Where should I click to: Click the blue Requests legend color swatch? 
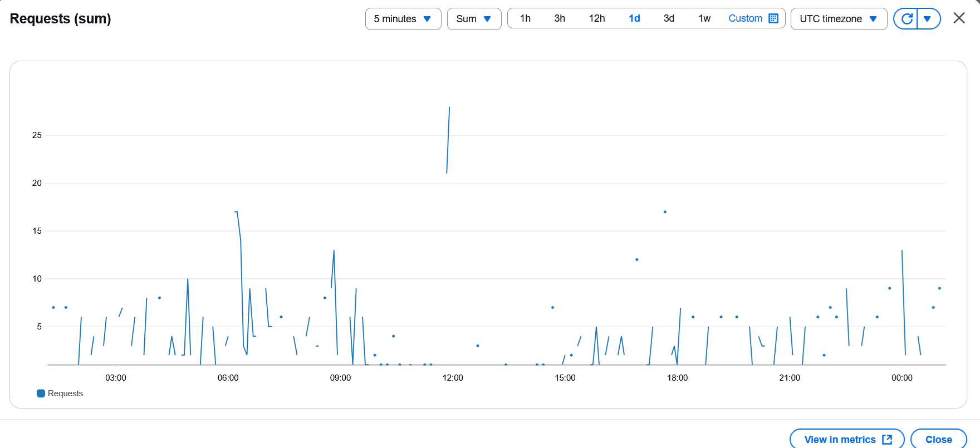pyautogui.click(x=41, y=393)
